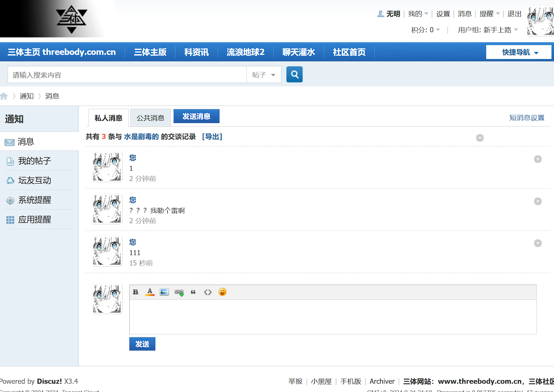Click 您 sender name above "111"
The width and height of the screenshot is (554, 392).
[x=133, y=242]
